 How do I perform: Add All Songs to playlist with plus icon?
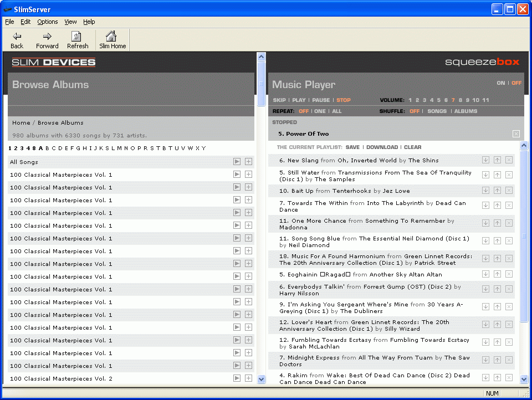tap(248, 162)
